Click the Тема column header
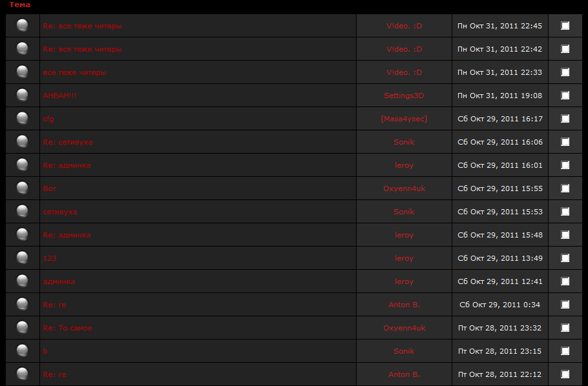The image size is (588, 386). coord(19,5)
